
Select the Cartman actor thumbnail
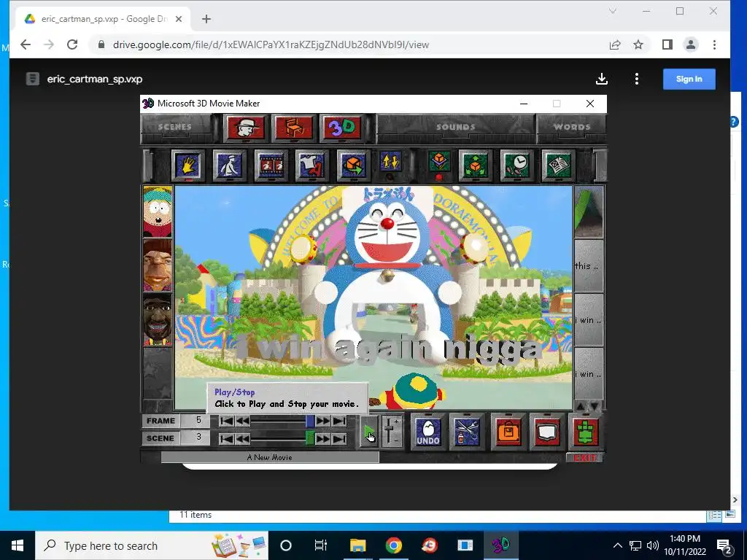[x=158, y=212]
